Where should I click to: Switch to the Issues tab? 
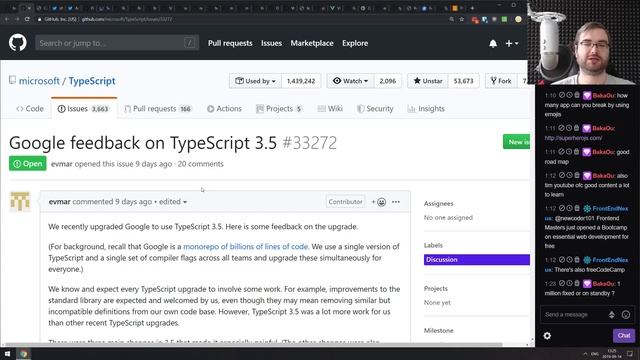click(x=84, y=109)
